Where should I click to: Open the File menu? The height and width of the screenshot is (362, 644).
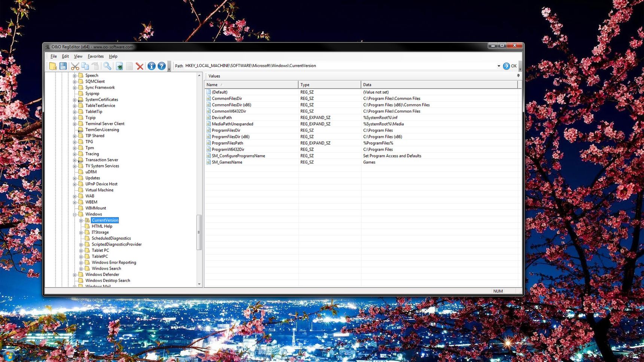[54, 56]
